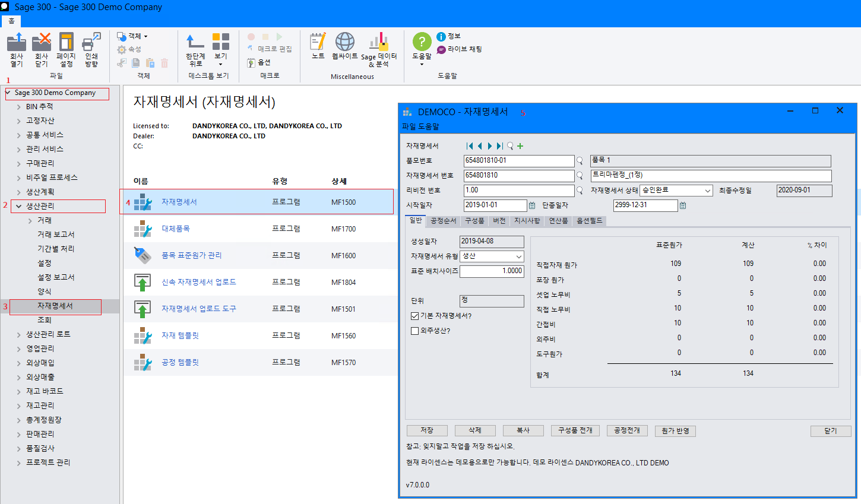Open the 자재명세서 상태 dropdown
The image size is (861, 504).
click(707, 191)
